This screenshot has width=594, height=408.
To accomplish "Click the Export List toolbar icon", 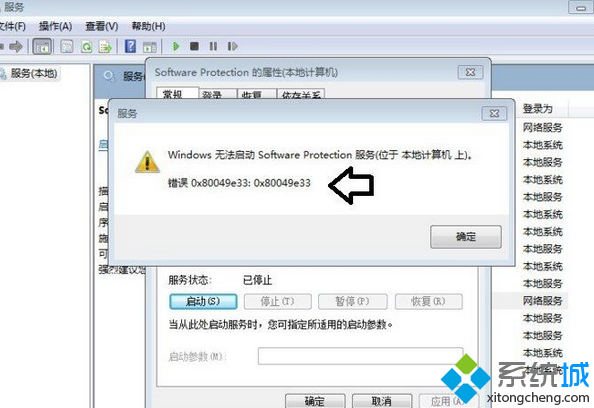I will click(105, 47).
